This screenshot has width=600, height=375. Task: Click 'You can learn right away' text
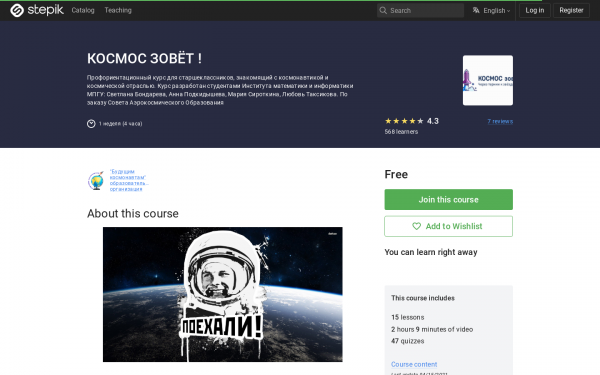(x=431, y=252)
